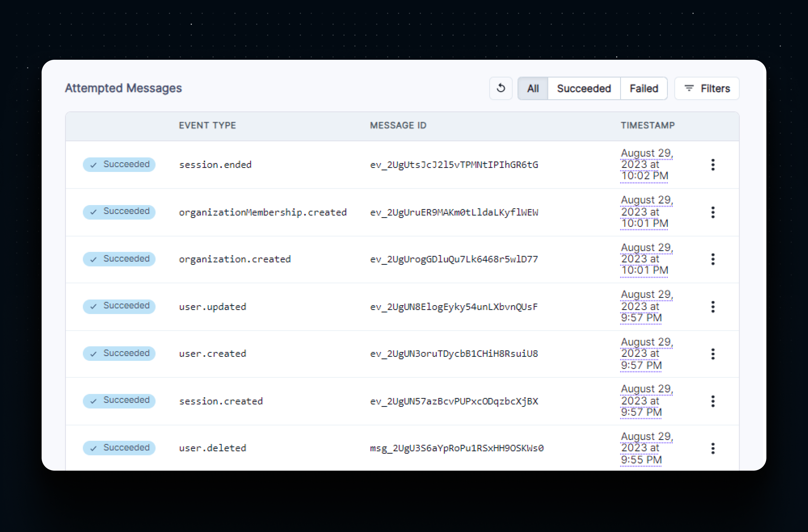Open options menu for session.created row

click(x=713, y=401)
